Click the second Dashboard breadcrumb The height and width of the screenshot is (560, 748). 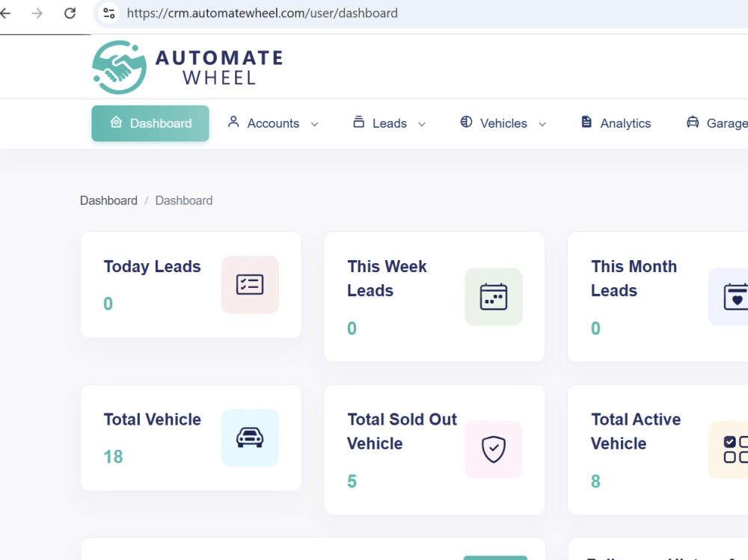pyautogui.click(x=184, y=200)
